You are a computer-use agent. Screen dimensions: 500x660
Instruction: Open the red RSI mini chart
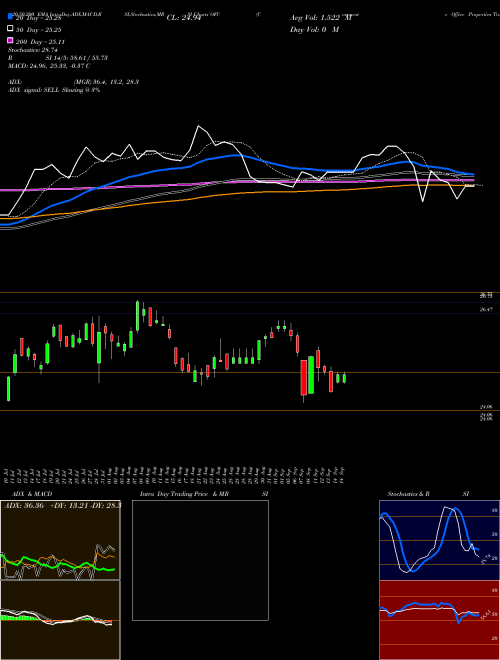click(x=439, y=620)
